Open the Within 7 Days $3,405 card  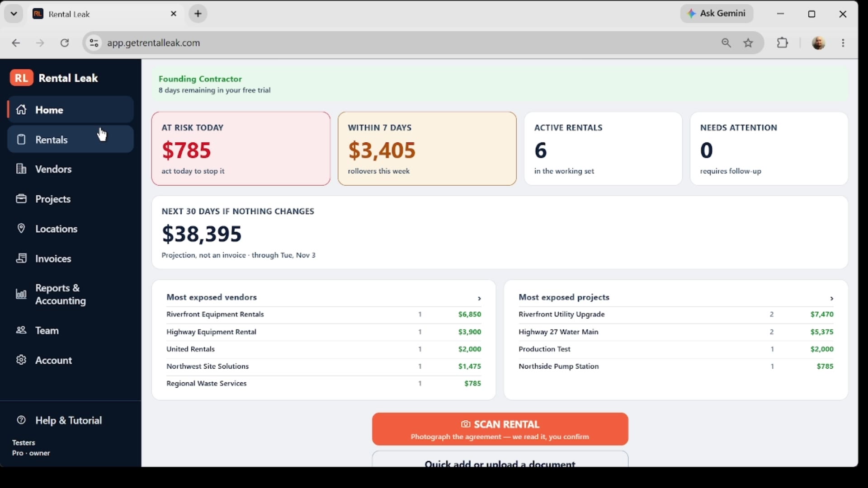click(427, 149)
